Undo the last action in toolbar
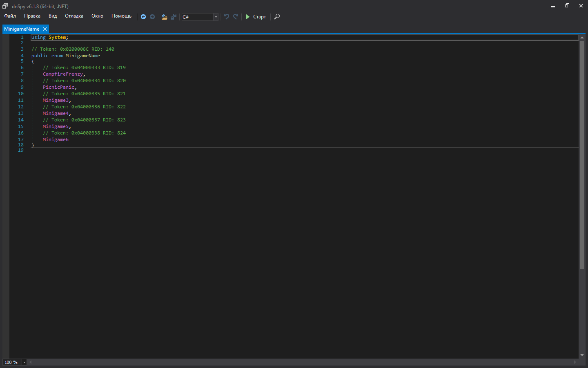The width and height of the screenshot is (588, 368). 227,17
